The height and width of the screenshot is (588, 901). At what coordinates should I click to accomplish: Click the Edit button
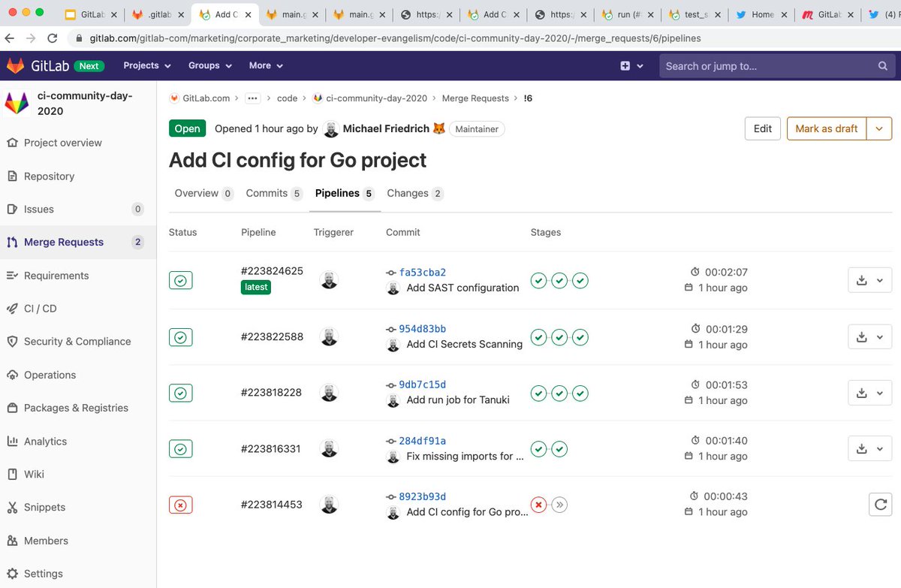763,128
